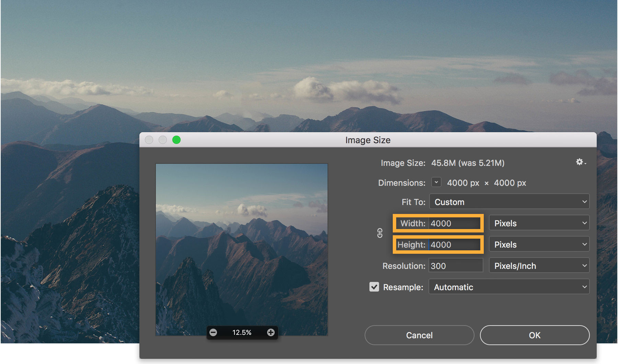Select the green maximize traffic light
The image size is (618, 364).
176,140
